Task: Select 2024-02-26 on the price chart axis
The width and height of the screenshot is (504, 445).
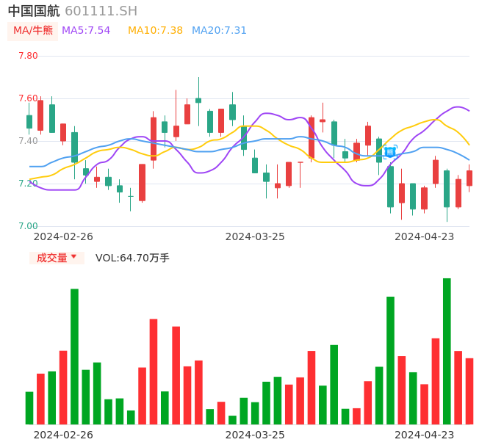Action: coord(63,236)
